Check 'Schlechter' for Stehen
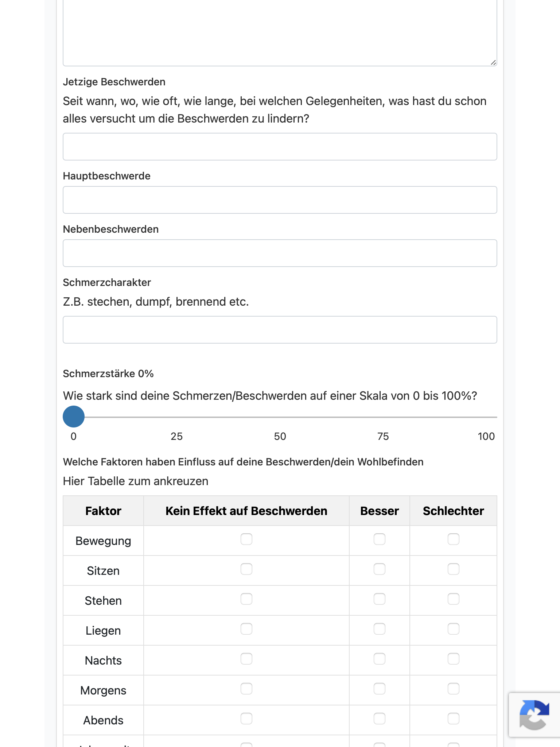560x747 pixels. click(x=454, y=599)
